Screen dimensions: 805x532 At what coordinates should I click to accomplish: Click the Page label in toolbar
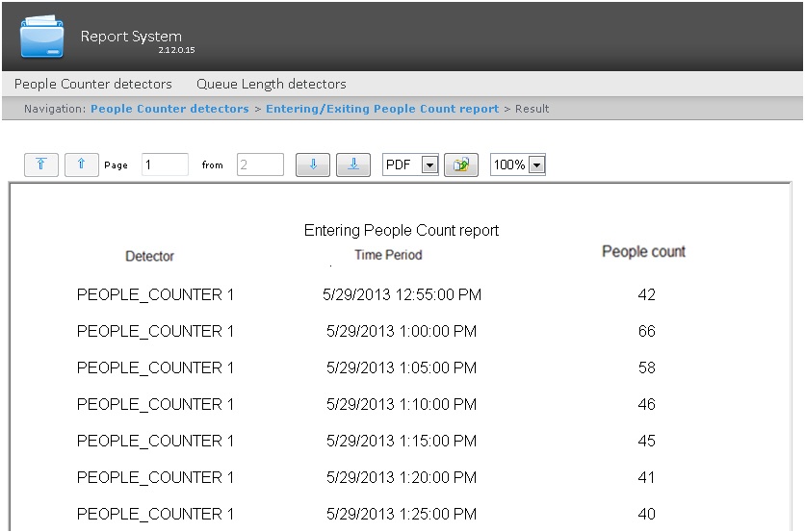(x=116, y=165)
